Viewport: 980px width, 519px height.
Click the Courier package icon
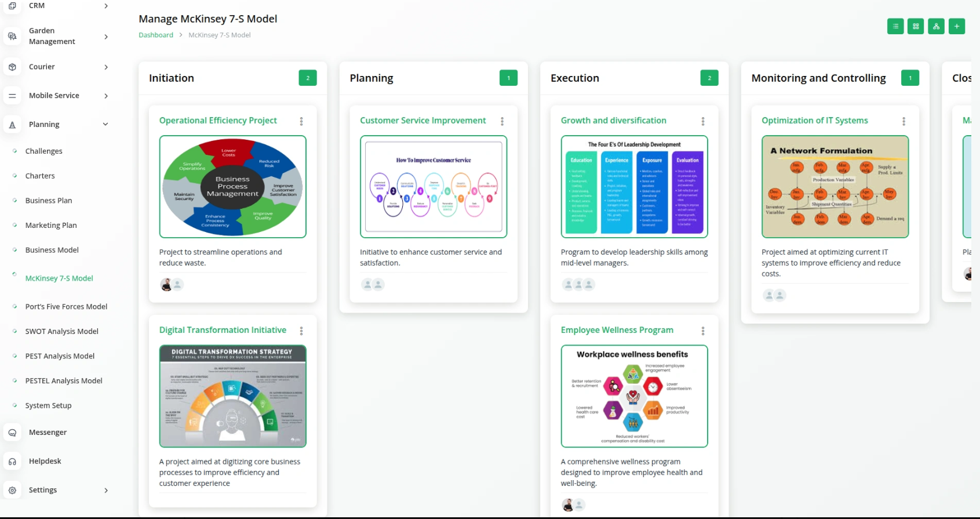[12, 67]
